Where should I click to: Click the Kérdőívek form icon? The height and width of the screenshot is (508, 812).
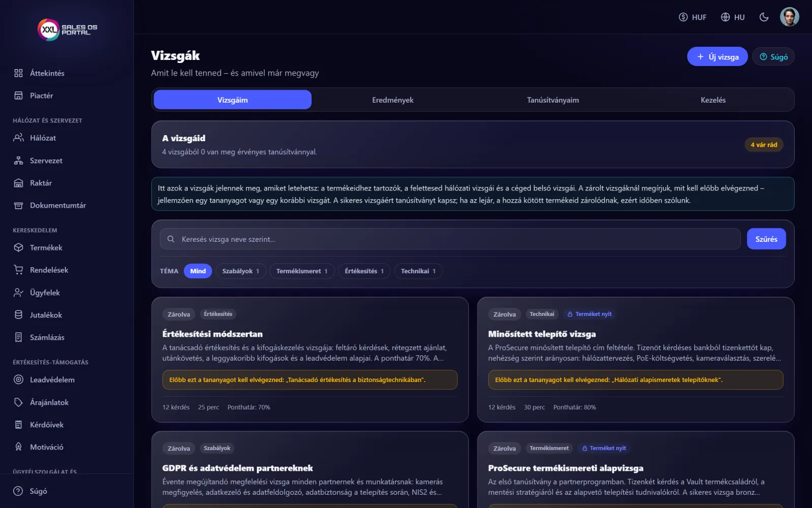tap(19, 425)
